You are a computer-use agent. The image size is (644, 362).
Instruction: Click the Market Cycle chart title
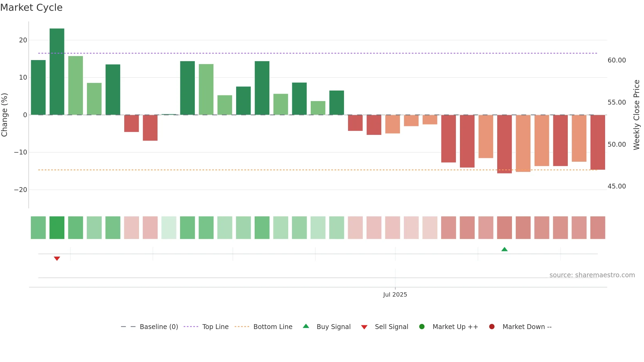pos(31,8)
